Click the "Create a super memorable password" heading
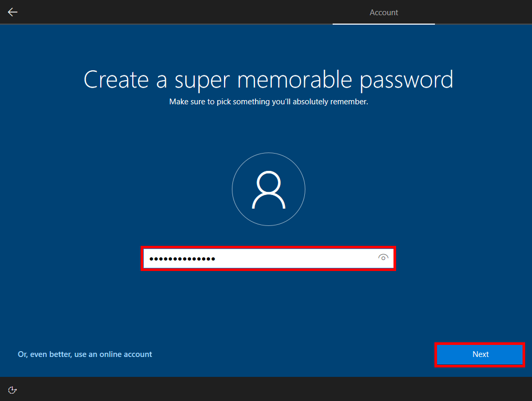The width and height of the screenshot is (532, 401). pyautogui.click(x=268, y=80)
